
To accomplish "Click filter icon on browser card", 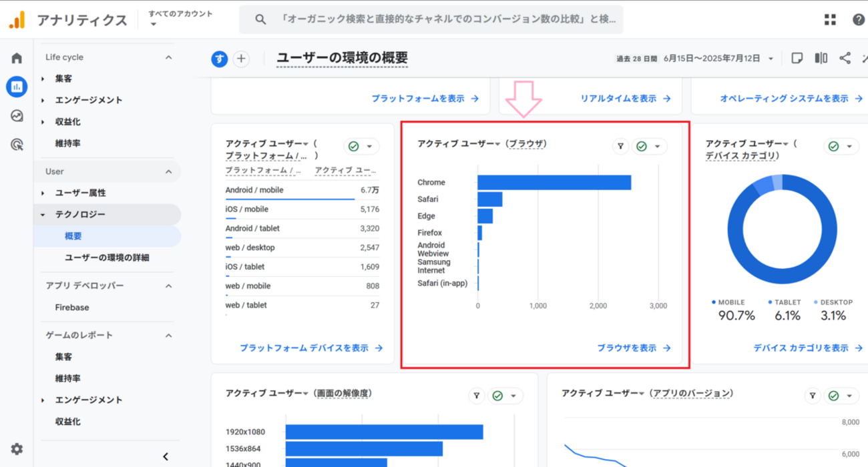I will tap(620, 146).
